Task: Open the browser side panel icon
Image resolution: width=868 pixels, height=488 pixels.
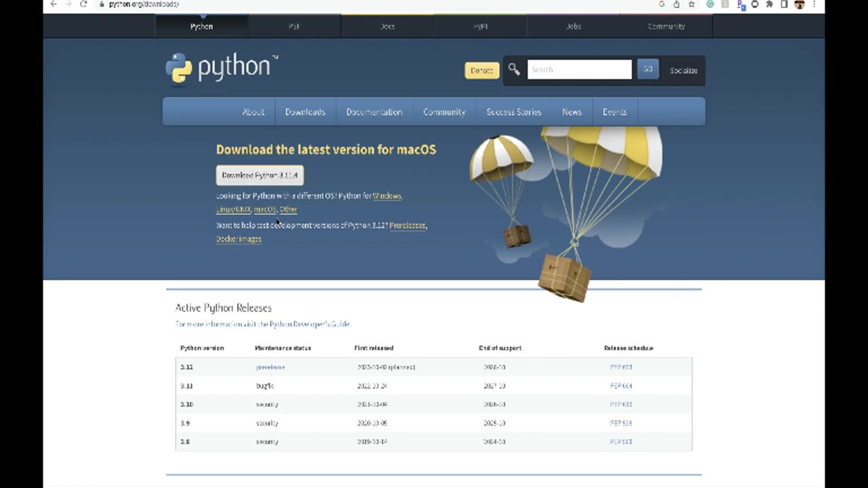Action: pyautogui.click(x=784, y=4)
